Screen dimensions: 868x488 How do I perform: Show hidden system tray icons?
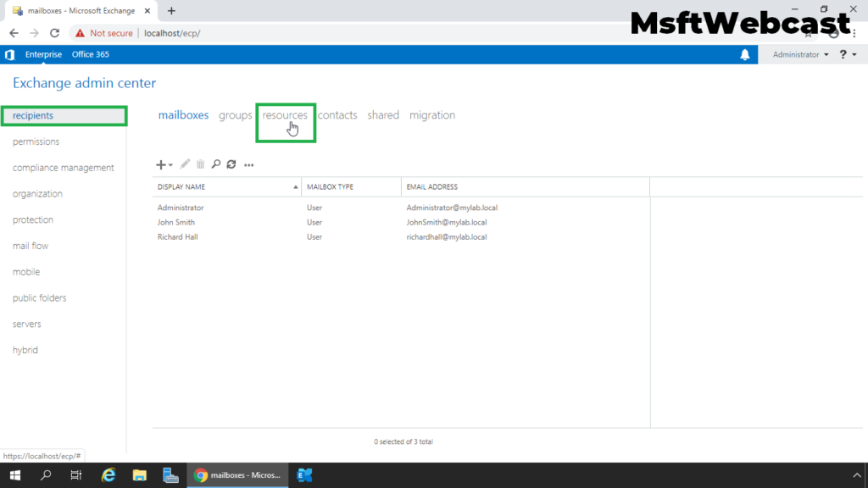pyautogui.click(x=857, y=475)
